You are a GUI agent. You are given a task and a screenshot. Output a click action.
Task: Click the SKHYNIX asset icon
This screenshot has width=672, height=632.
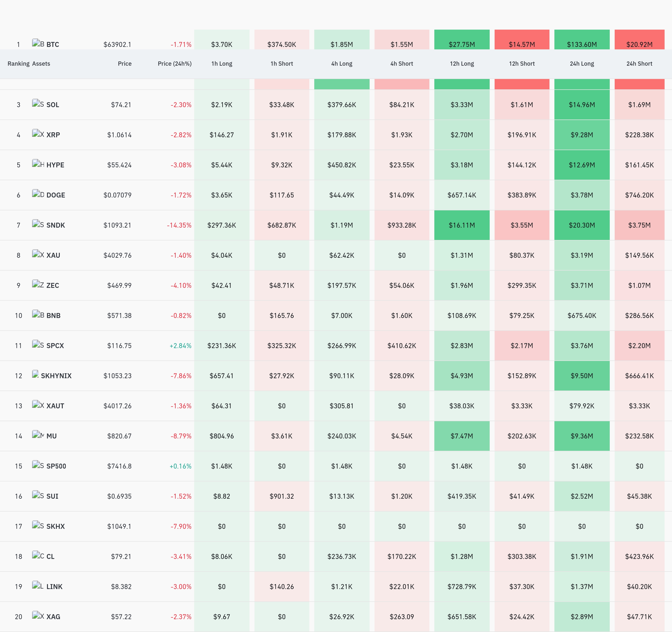click(35, 375)
